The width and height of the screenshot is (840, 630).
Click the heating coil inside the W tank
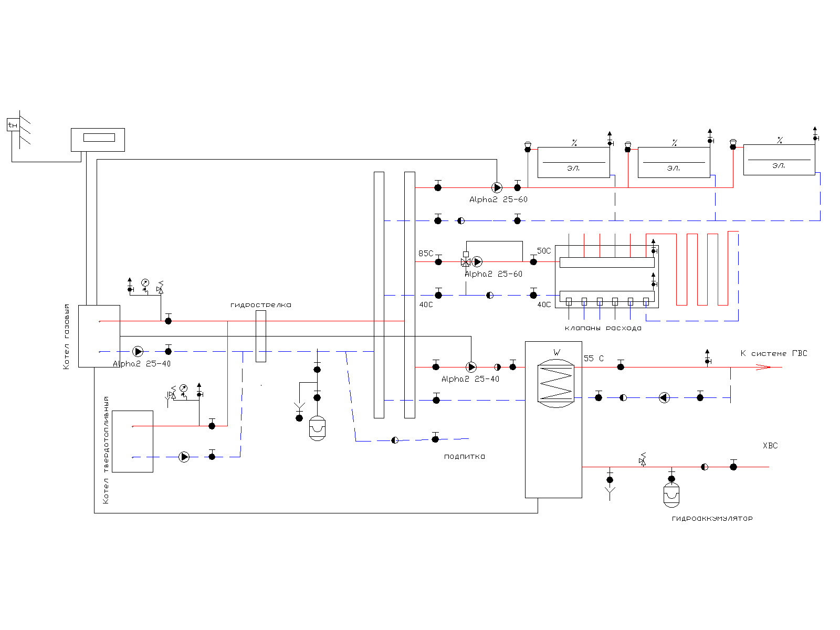(x=555, y=383)
